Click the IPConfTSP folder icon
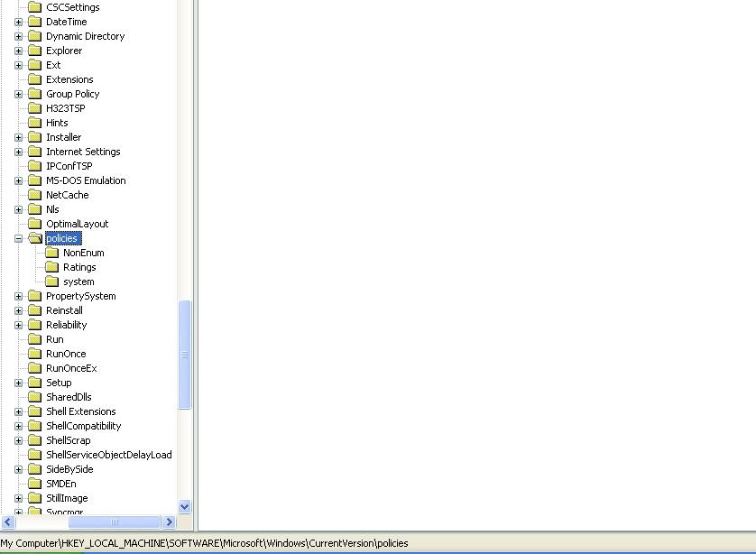 click(34, 166)
